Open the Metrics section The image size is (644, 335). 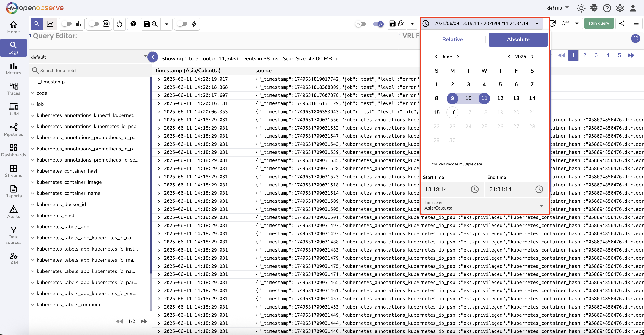(13, 68)
